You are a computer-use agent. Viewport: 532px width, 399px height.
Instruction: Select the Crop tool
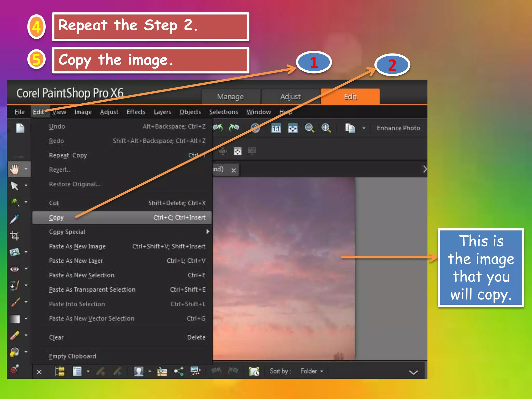(x=15, y=236)
